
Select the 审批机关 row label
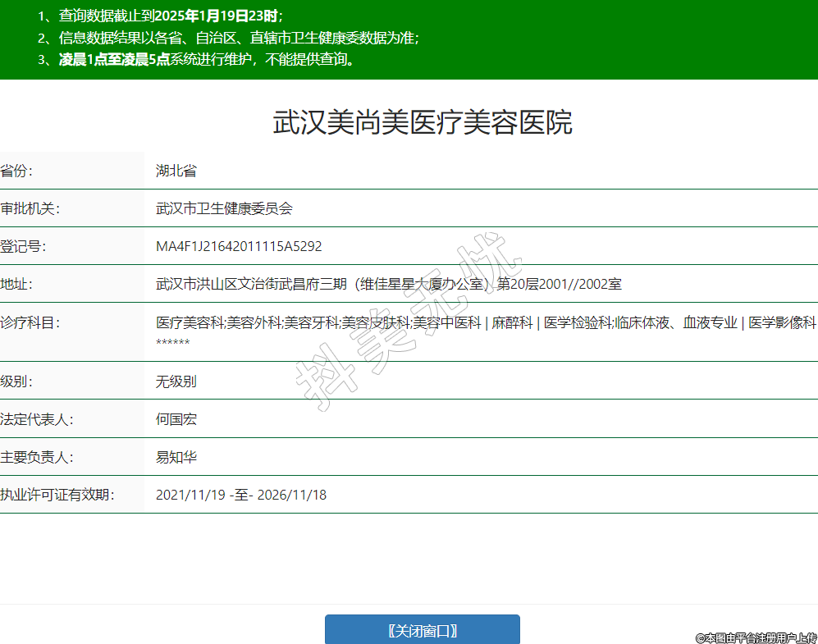pyautogui.click(x=30, y=208)
